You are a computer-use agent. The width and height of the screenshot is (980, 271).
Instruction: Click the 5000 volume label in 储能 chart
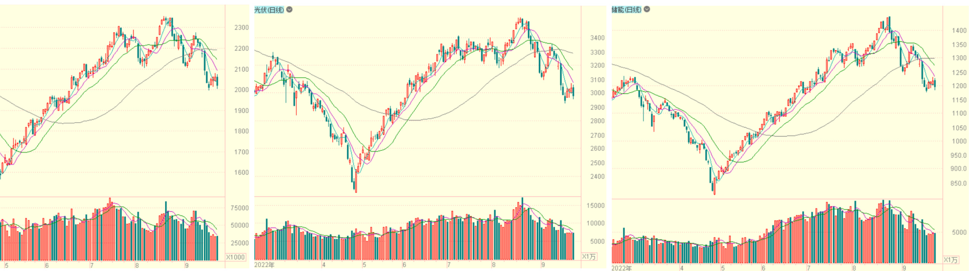pos(959,232)
